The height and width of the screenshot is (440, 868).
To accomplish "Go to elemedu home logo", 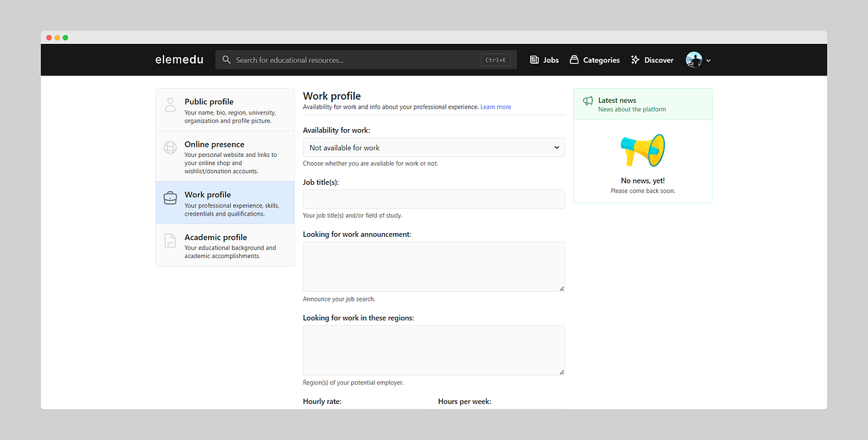I will (x=180, y=60).
